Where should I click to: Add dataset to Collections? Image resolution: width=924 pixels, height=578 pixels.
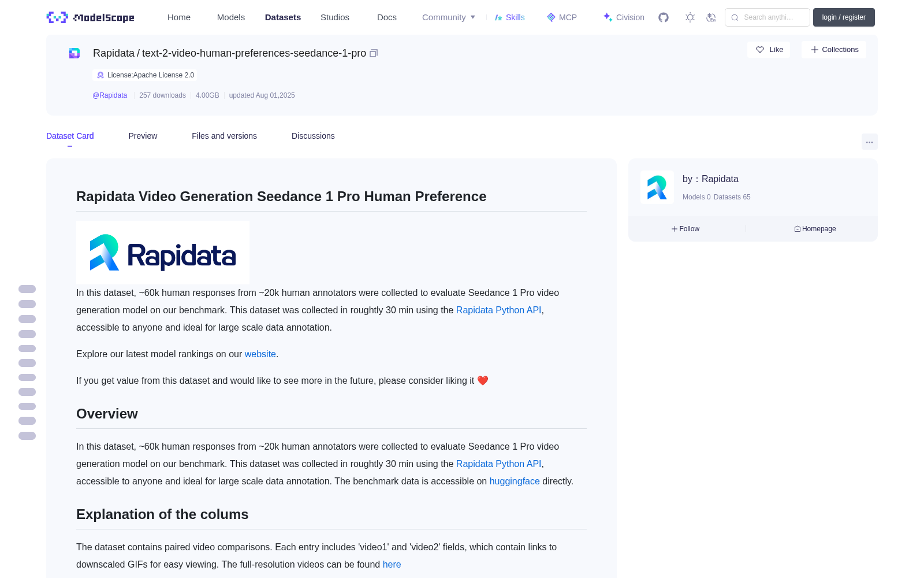coord(834,50)
